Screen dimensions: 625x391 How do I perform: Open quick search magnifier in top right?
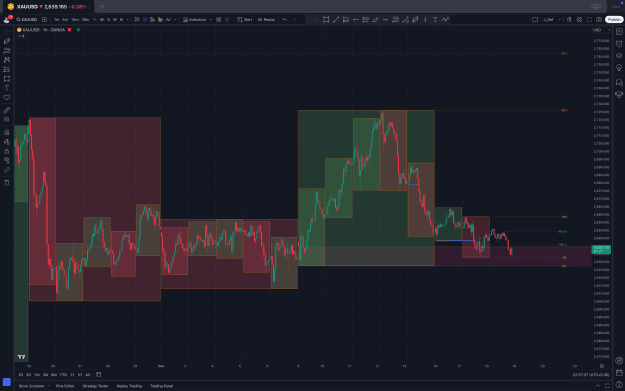pos(569,20)
